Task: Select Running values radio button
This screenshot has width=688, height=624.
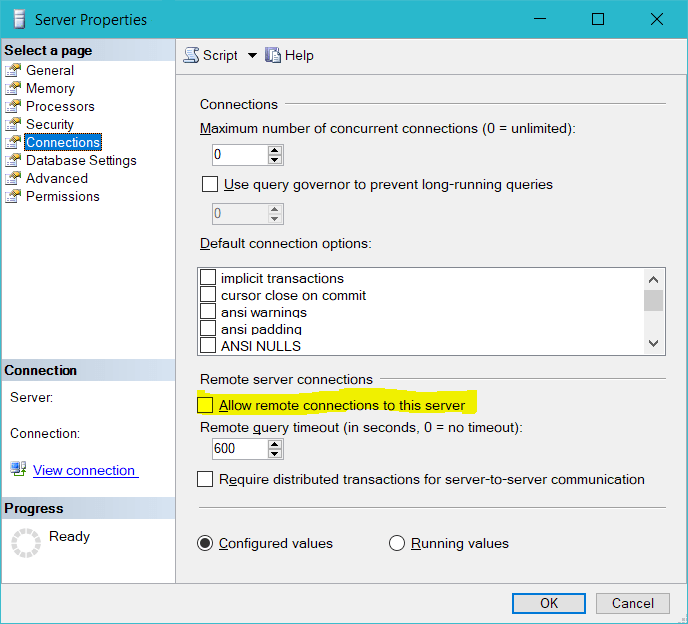Action: click(397, 543)
